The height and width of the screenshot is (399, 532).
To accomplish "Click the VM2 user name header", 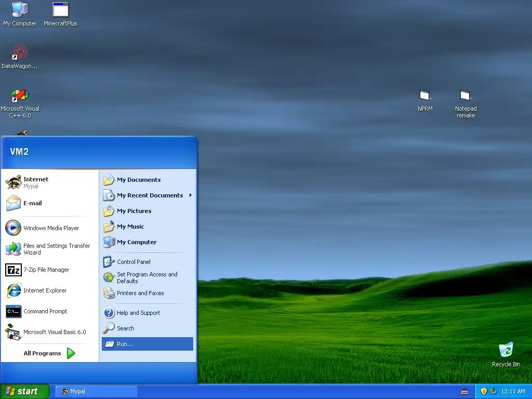I will pos(19,151).
